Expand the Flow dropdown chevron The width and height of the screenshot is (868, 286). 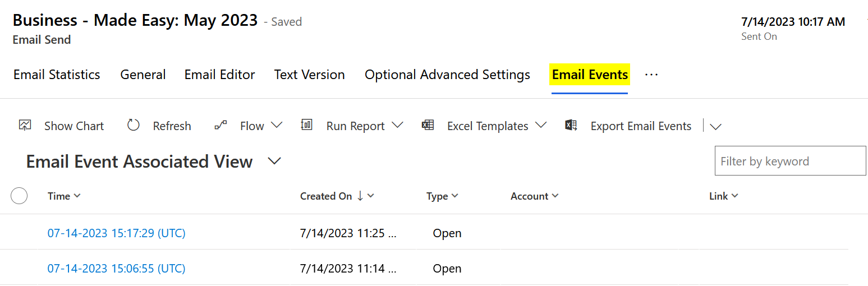click(277, 125)
